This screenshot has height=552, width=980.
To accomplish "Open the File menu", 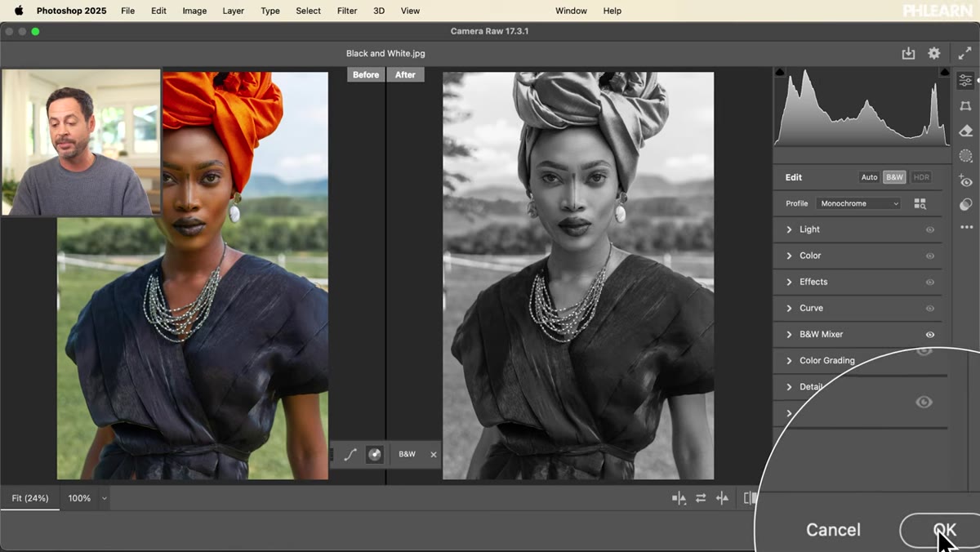I will point(127,11).
